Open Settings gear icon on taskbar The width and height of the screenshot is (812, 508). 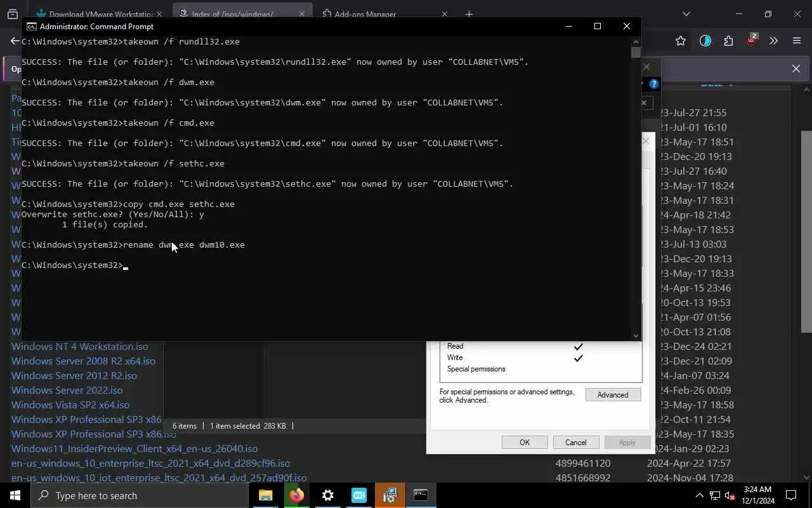coord(327,495)
